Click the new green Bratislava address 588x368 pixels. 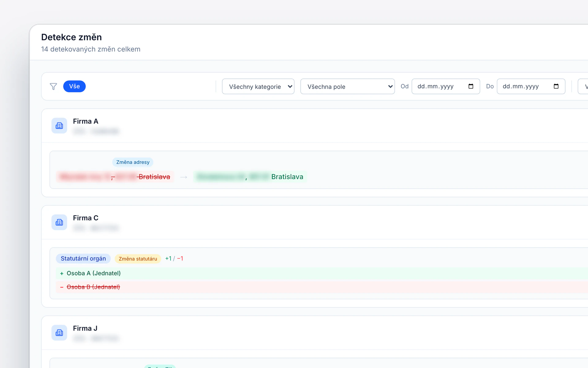click(x=250, y=177)
